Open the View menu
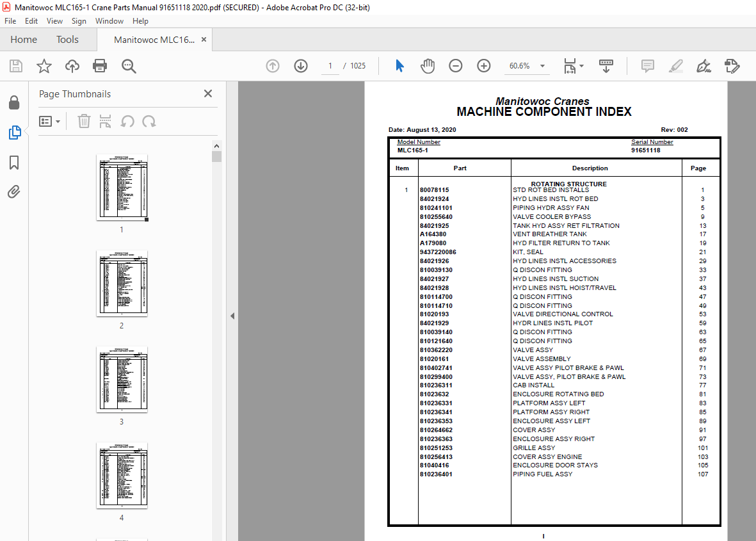 (x=54, y=20)
